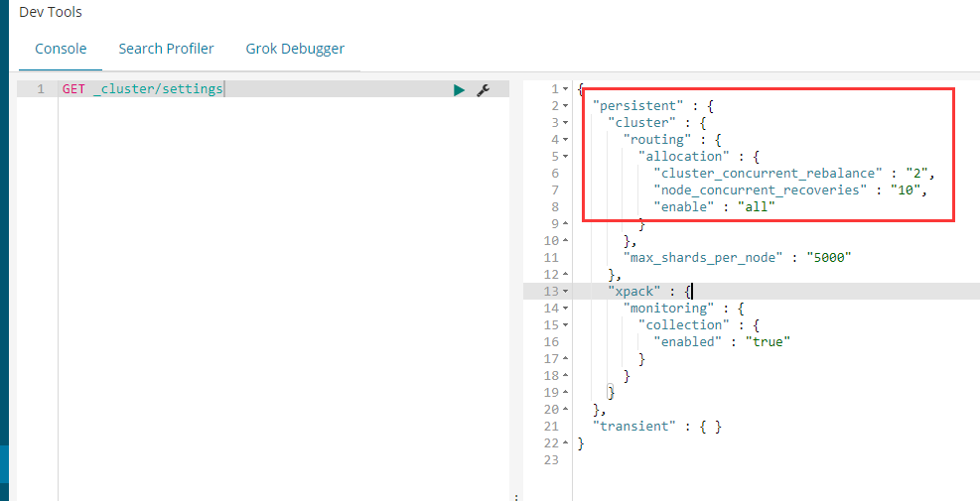This screenshot has height=501, width=980.
Task: Click the "enabled" : "true" line
Action: click(722, 341)
